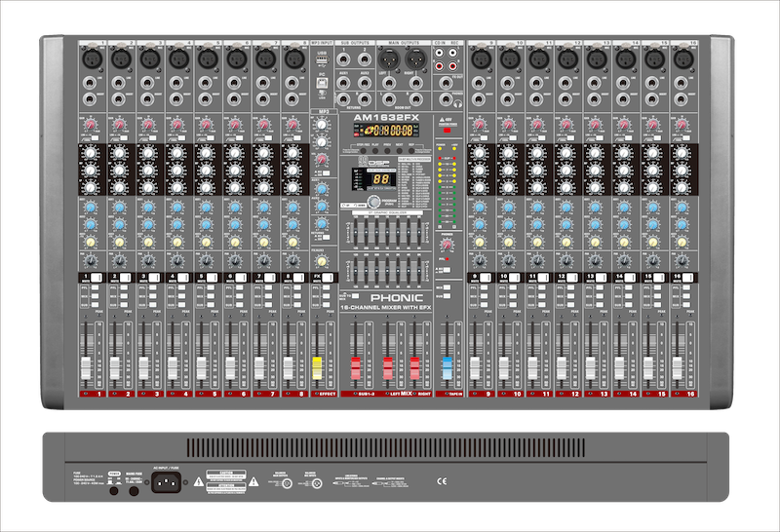
Task: Click the channel 3 insert jack
Action: click(148, 99)
